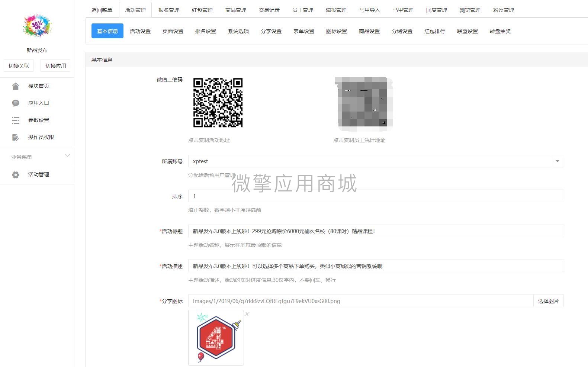Open the 活动管理 top tab
Image resolution: width=588 pixels, height=367 pixels.
click(135, 10)
